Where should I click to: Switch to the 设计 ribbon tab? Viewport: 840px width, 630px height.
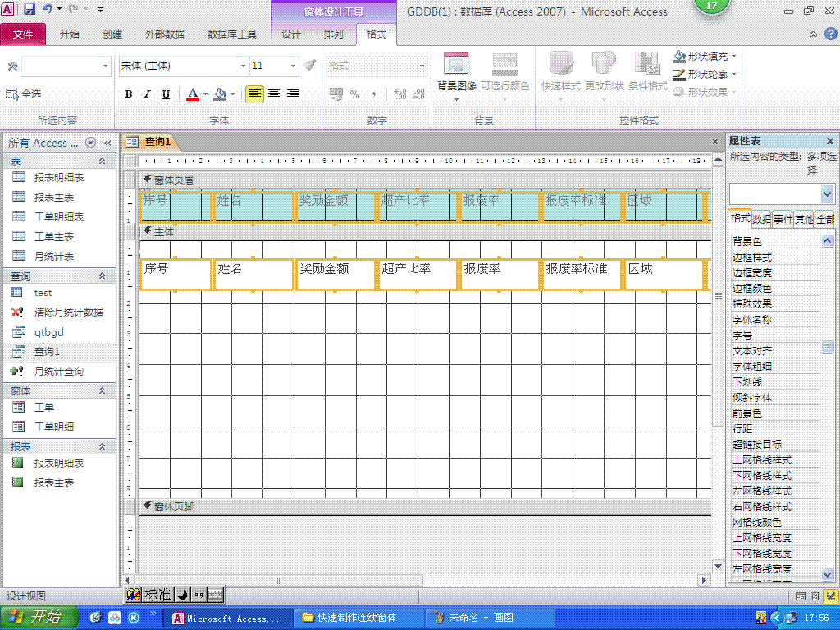point(291,34)
